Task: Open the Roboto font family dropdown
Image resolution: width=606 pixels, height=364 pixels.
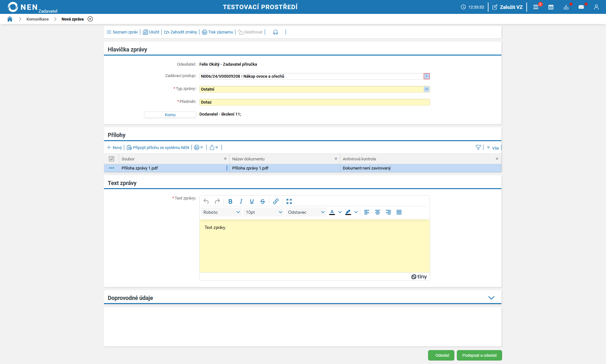Action: coord(221,212)
